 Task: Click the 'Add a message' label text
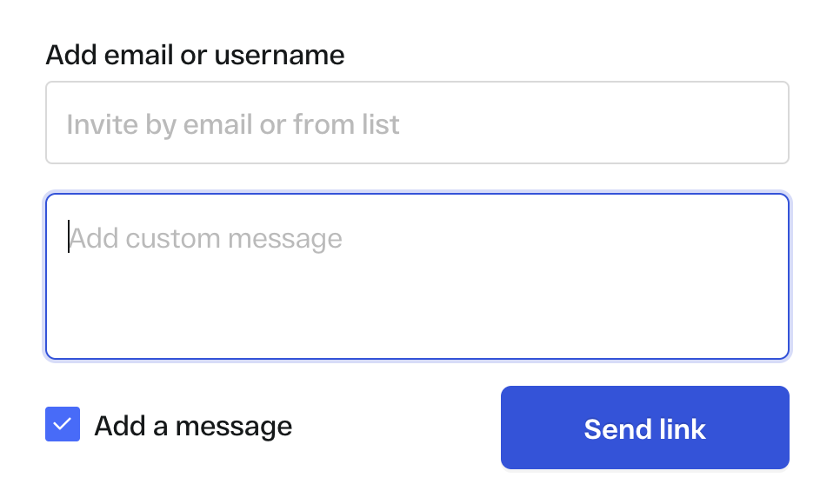point(193,427)
